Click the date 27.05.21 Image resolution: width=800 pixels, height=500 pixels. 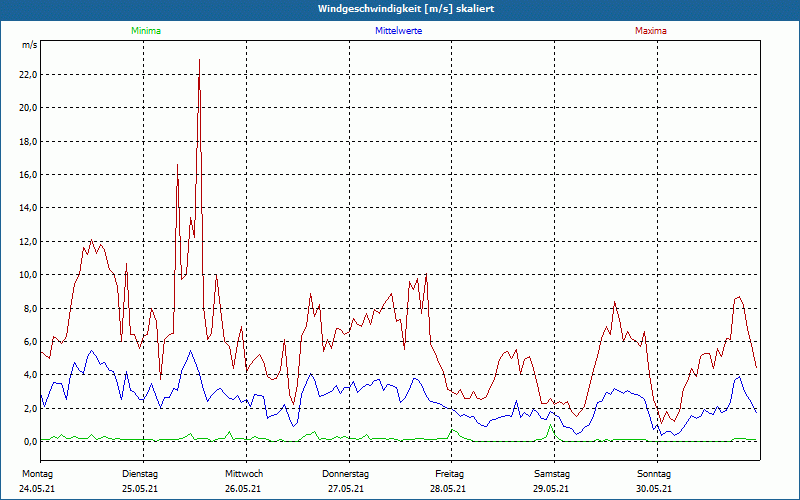[346, 489]
